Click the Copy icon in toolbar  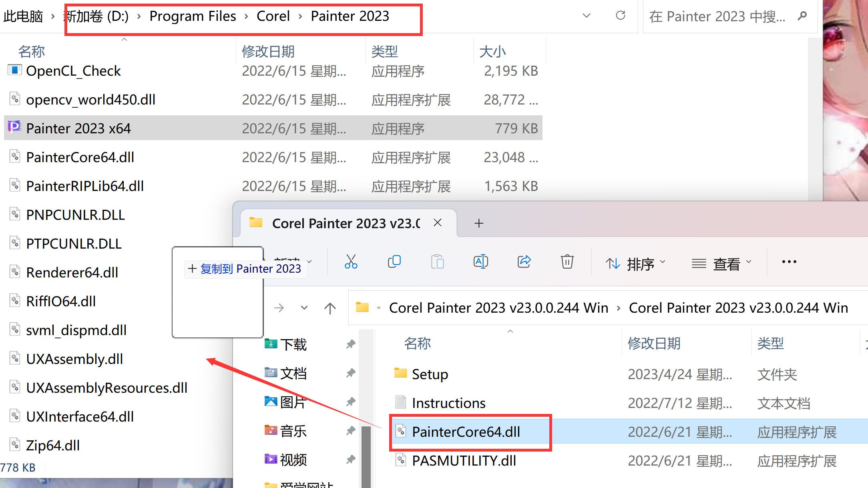tap(394, 262)
